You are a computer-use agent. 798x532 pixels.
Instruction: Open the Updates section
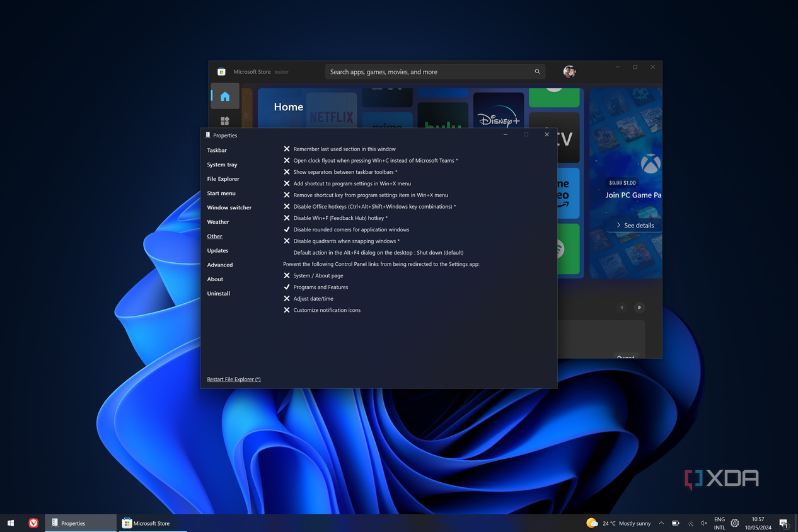(217, 251)
